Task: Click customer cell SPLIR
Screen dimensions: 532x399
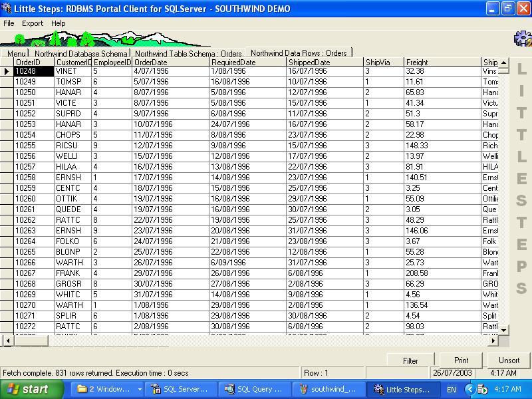Action: click(x=72, y=315)
